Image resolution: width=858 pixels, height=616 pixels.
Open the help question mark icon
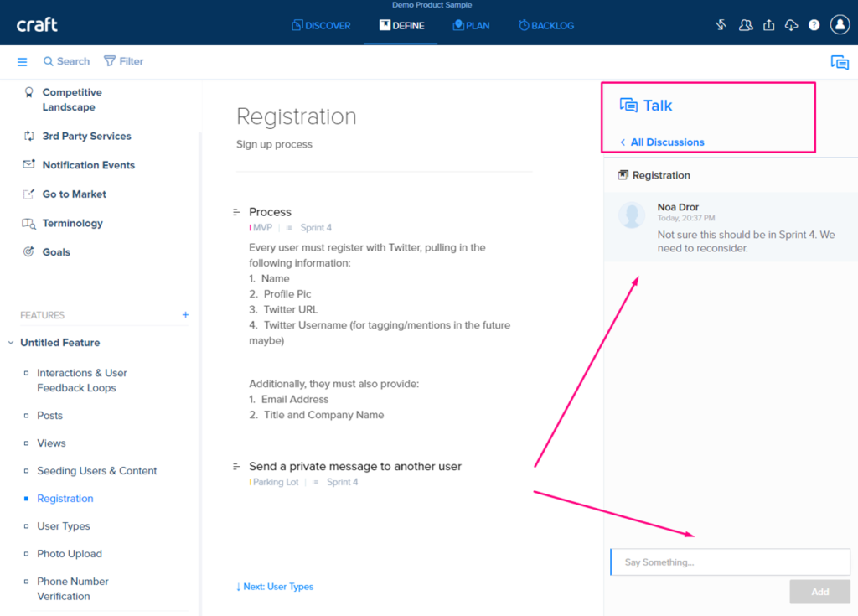814,25
